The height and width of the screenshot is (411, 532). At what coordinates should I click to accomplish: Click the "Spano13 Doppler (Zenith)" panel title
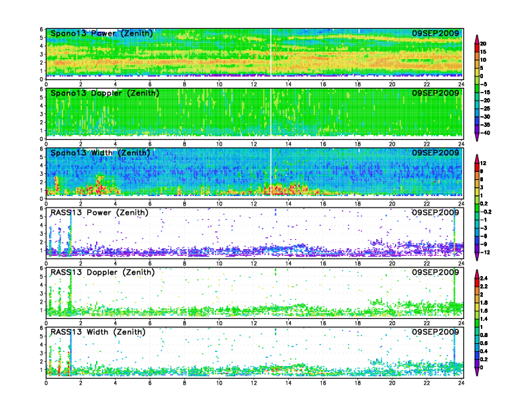[x=105, y=93]
